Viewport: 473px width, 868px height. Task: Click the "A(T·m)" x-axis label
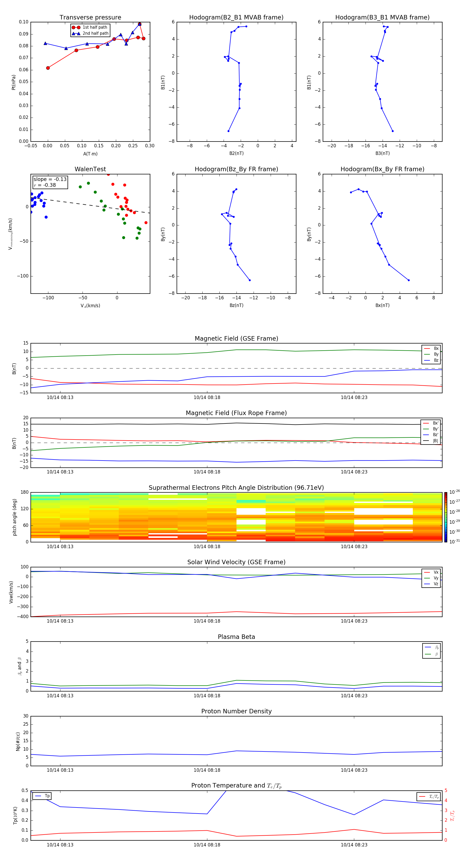(x=90, y=154)
